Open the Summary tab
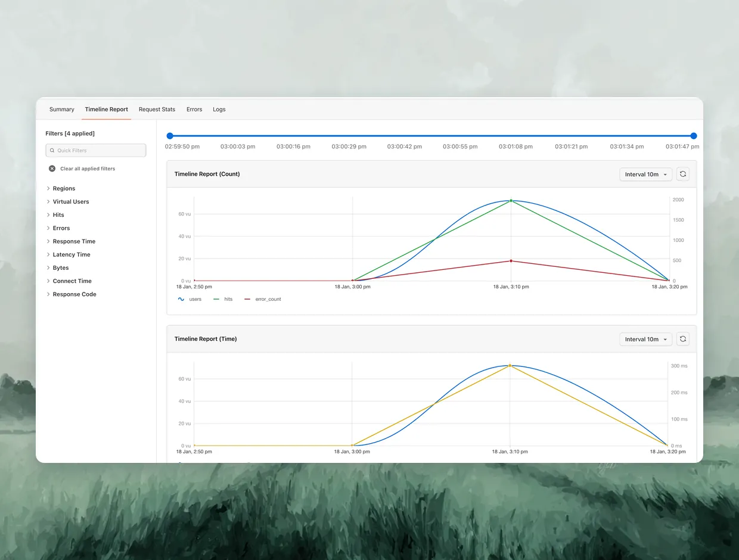Screen dimensions: 739x560 pos(62,110)
